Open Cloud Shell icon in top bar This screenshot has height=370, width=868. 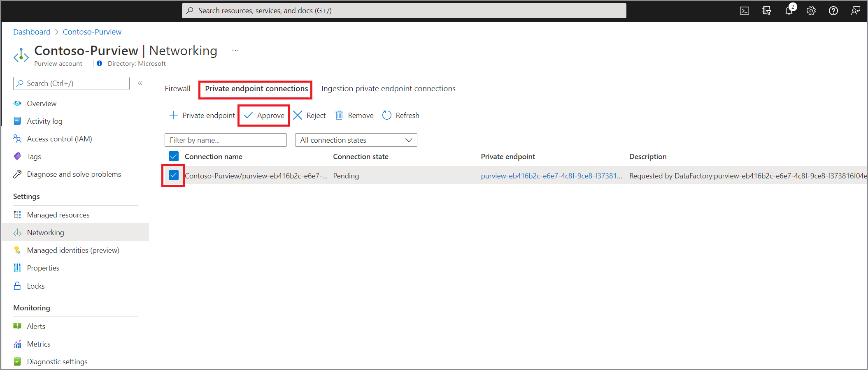(744, 11)
